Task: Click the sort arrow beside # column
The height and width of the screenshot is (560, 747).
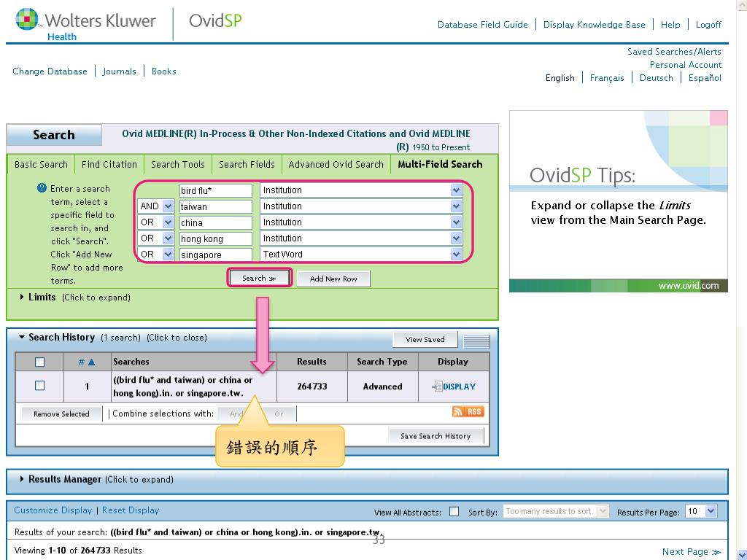Action: [91, 362]
